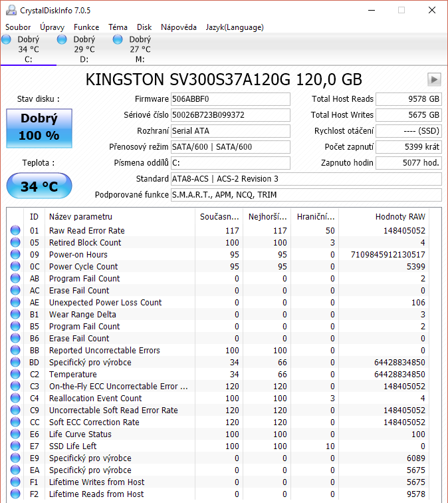Viewport: 448px width, 503px height.
Task: Click the status orb for Raw Read Error Rate
Action: tap(15, 230)
